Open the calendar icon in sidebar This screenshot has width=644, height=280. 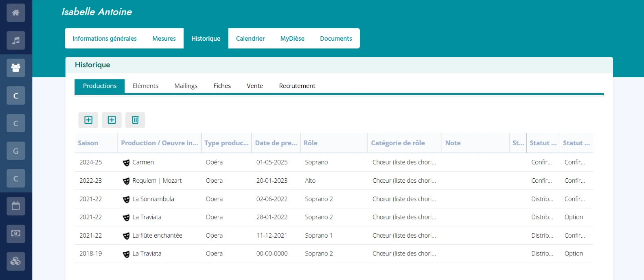(15, 206)
